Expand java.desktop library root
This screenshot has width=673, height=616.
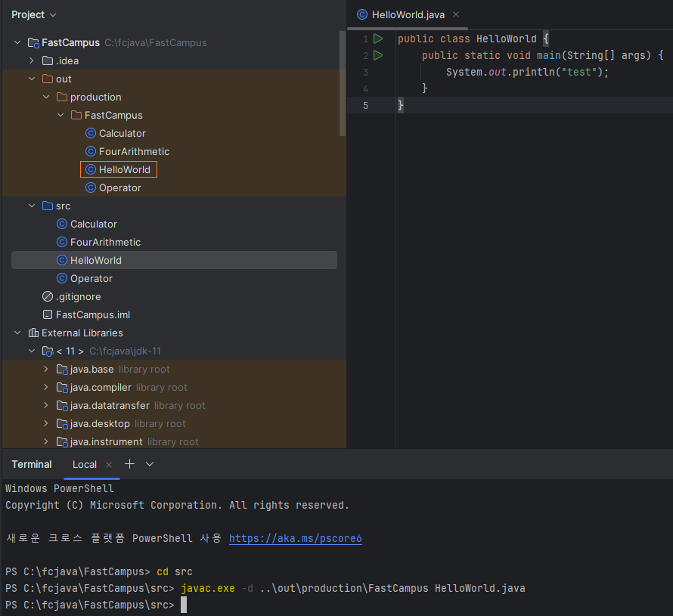46,423
